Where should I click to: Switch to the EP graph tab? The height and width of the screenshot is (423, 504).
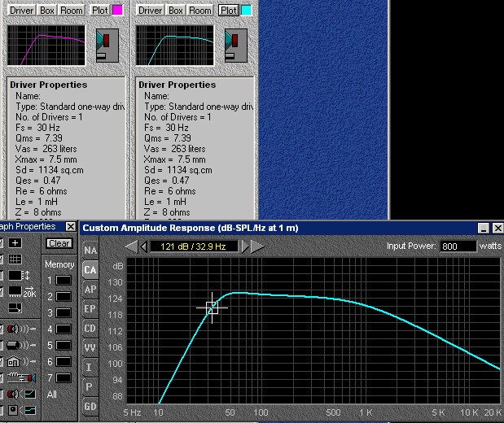tap(90, 309)
